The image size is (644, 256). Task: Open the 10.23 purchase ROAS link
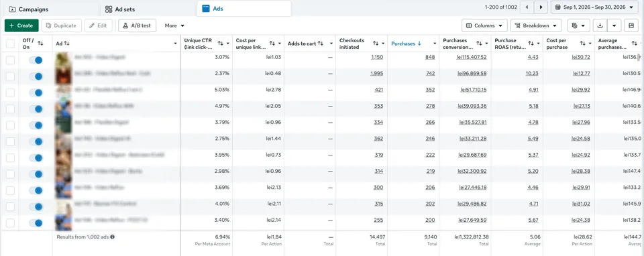coord(532,74)
